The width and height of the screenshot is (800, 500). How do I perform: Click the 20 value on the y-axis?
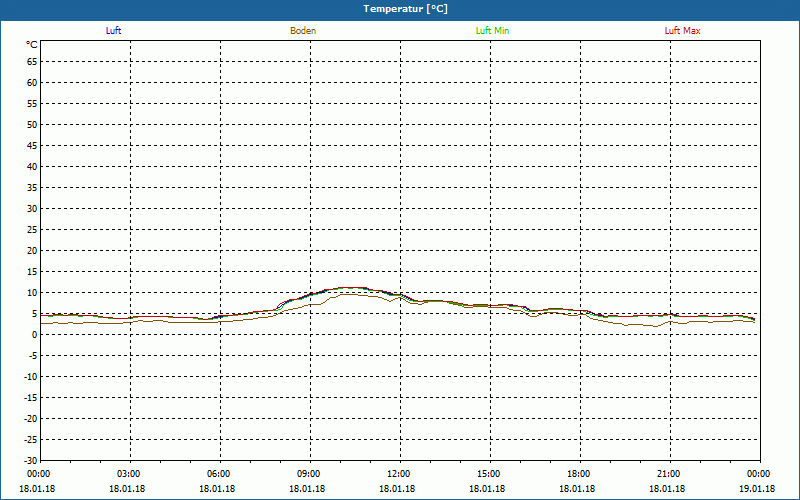32,251
